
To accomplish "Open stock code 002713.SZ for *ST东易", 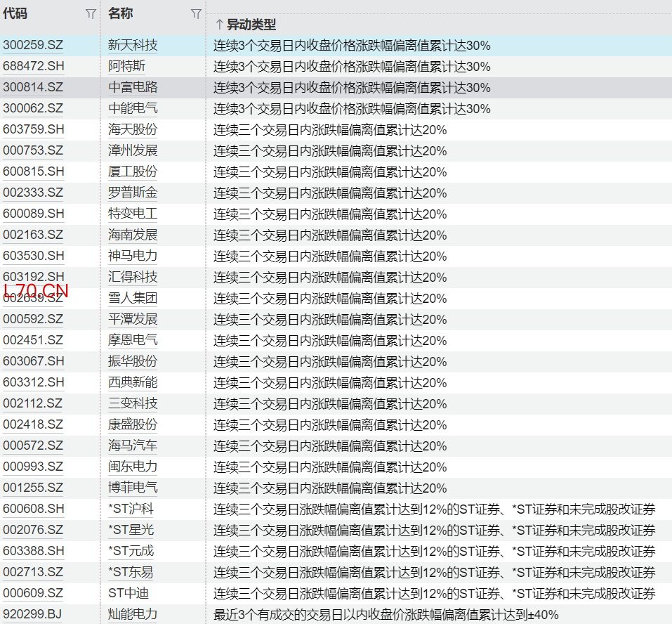I will pos(33,573).
